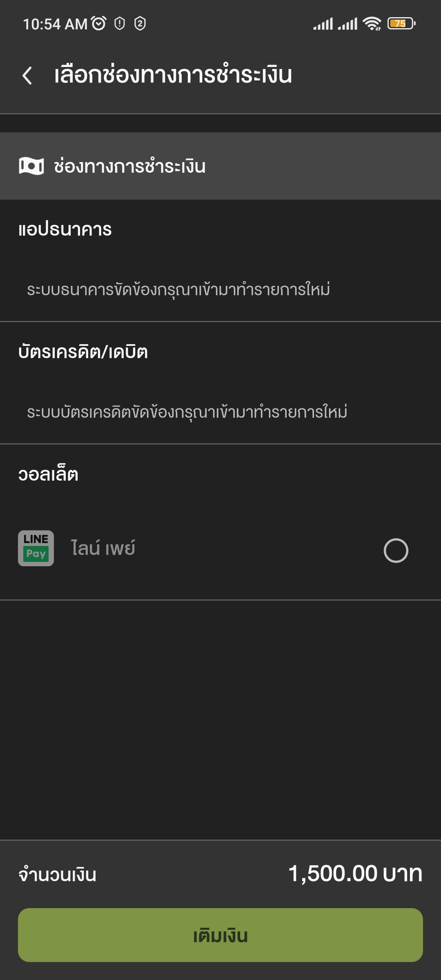The image size is (441, 980).
Task: Tap the credit card system unavailable message
Action: [187, 412]
